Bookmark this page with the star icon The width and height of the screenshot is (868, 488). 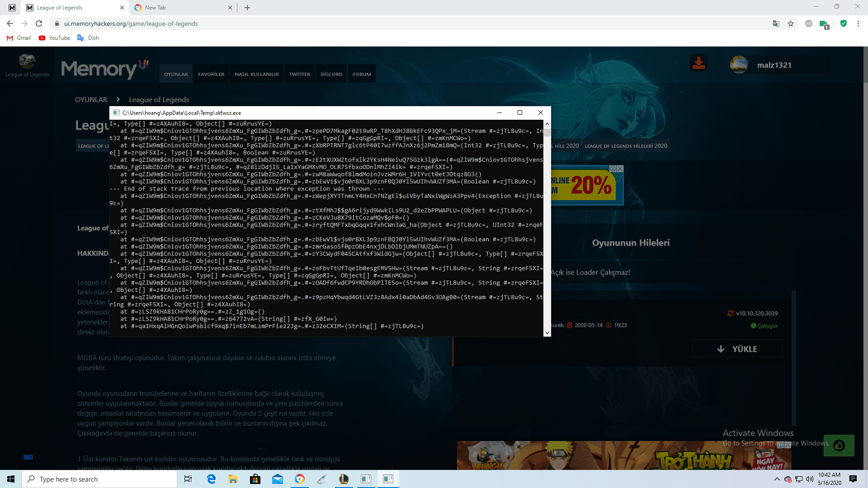point(791,23)
